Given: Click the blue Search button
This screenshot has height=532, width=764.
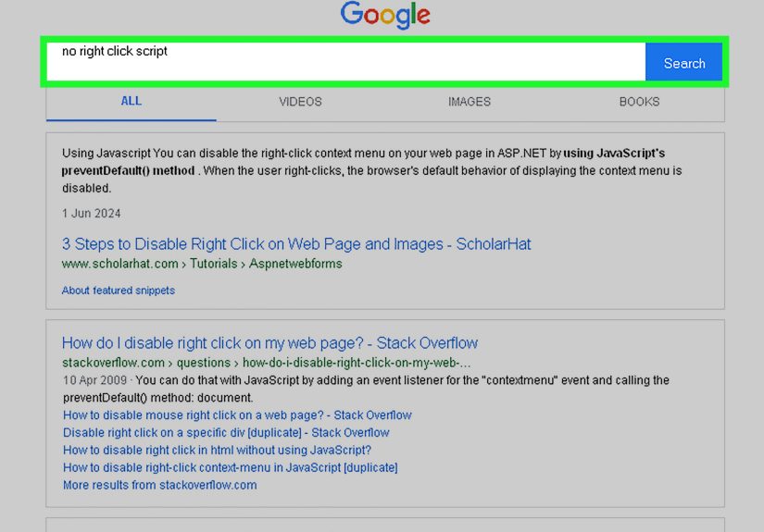Looking at the screenshot, I should (x=683, y=62).
